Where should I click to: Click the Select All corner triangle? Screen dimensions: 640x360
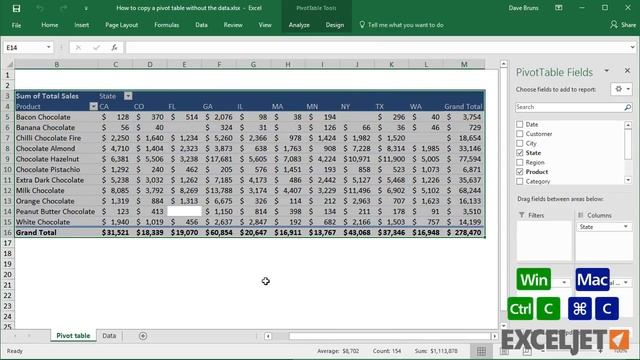point(9,64)
